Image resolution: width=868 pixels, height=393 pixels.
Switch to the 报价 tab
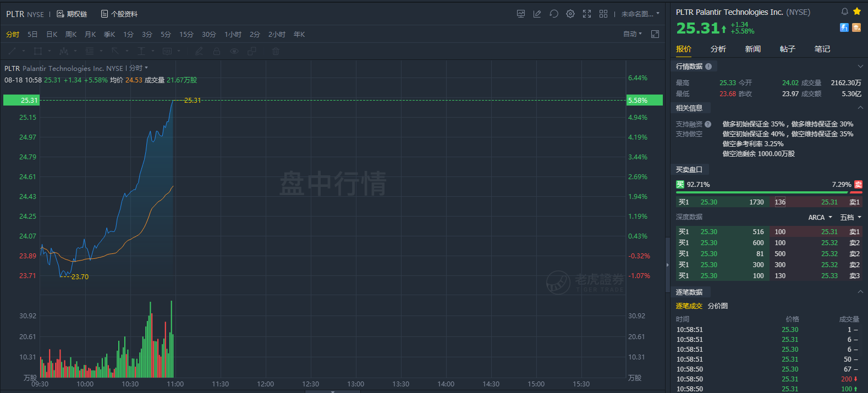pyautogui.click(x=684, y=49)
